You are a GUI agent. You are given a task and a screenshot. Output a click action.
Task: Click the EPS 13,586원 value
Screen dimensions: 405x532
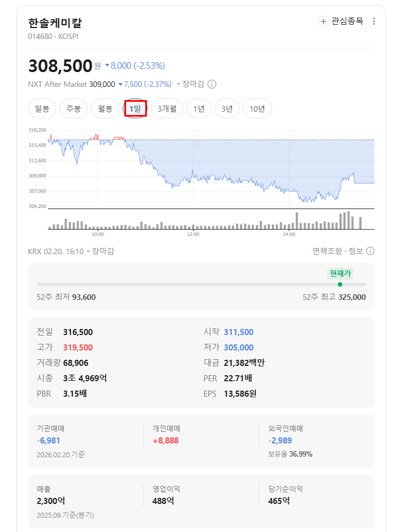coord(240,394)
